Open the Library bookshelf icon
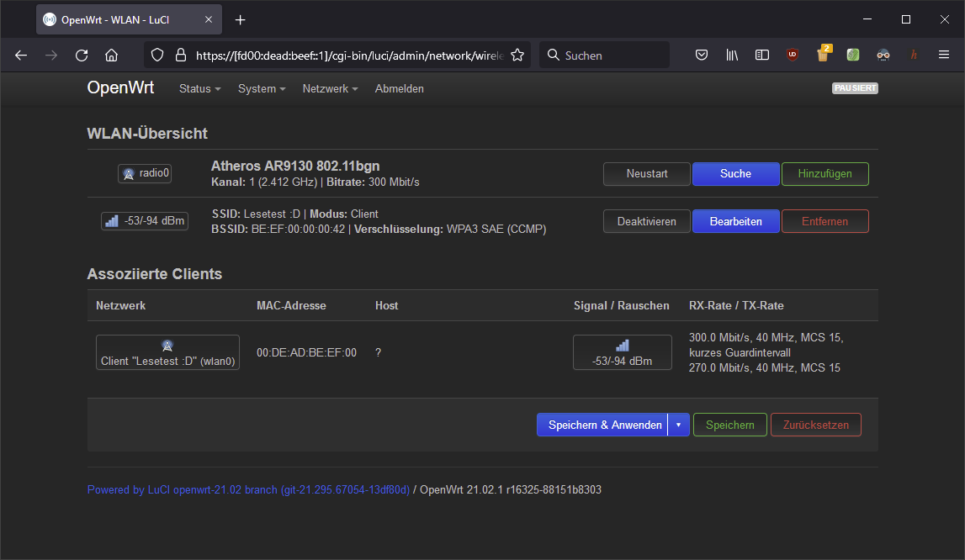 click(x=732, y=55)
